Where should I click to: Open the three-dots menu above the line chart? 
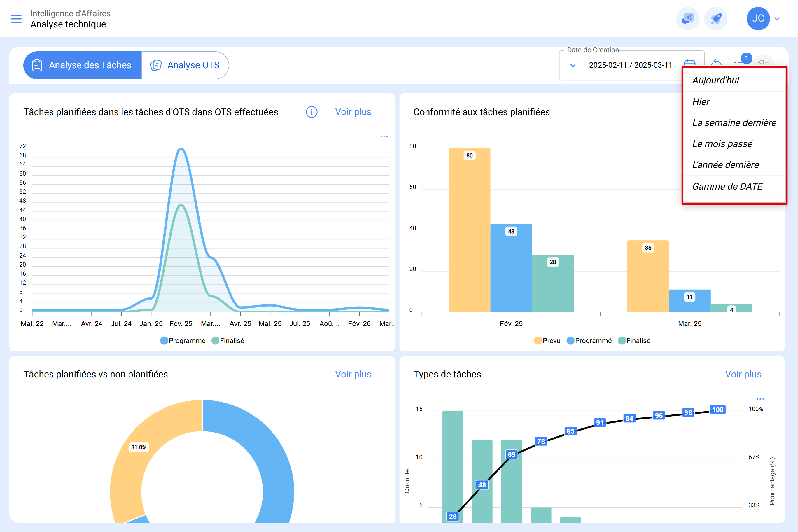pyautogui.click(x=384, y=136)
